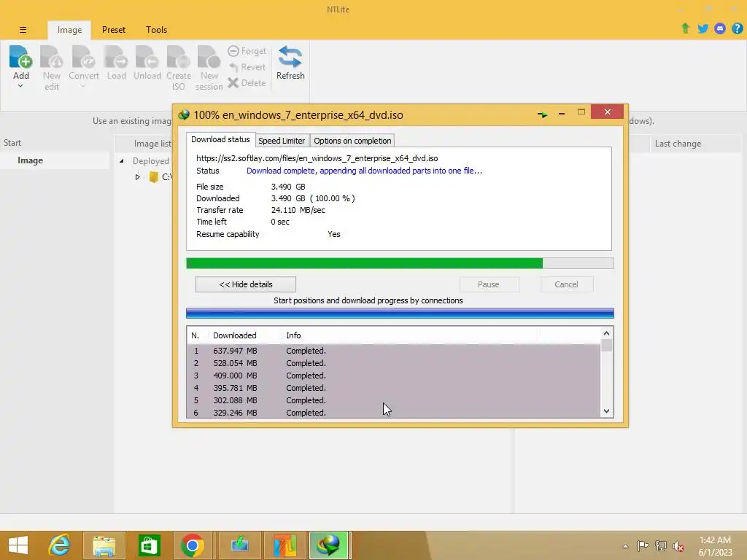Open the Windows Store taskbar icon
This screenshot has height=560, width=747.
(149, 545)
